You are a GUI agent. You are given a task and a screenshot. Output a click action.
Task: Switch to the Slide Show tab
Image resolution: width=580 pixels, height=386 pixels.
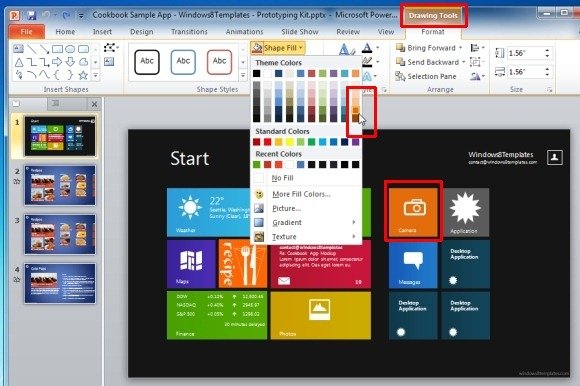pos(300,32)
